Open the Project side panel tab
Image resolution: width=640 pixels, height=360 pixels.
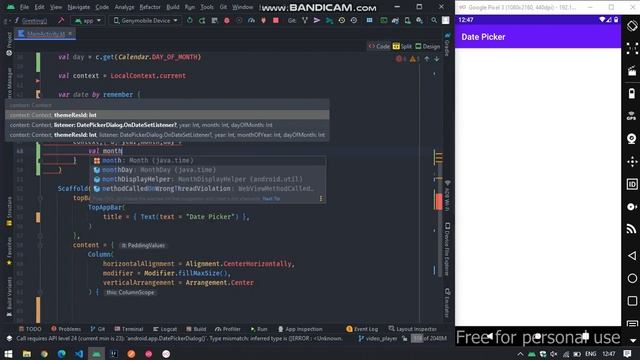(x=9, y=44)
